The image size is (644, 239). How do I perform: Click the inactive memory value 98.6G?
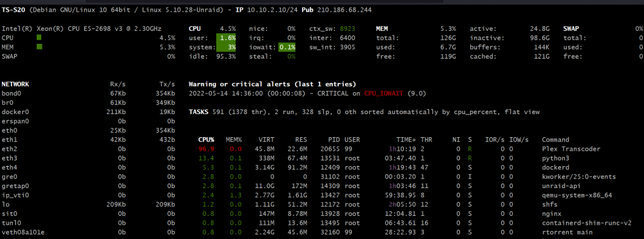[540, 38]
